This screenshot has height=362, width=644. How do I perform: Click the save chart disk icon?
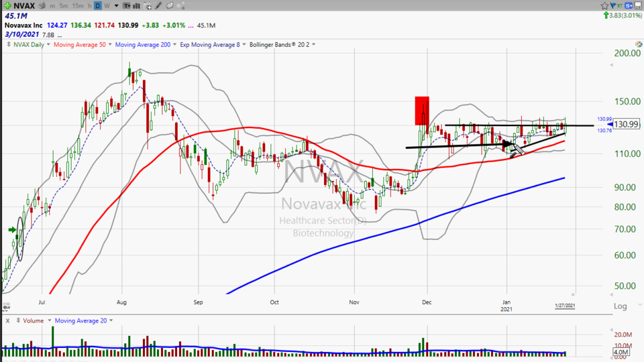click(x=638, y=5)
